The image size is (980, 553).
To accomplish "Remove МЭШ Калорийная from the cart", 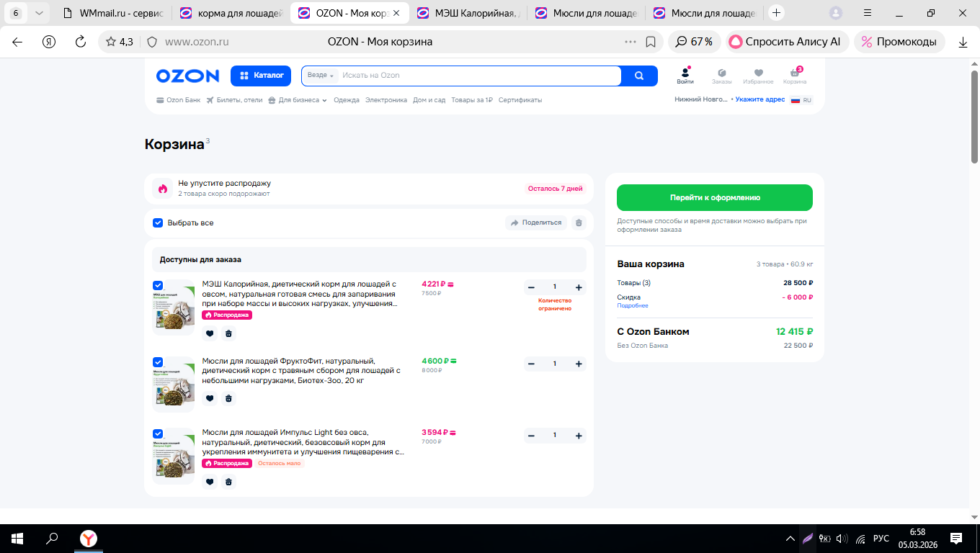I will [228, 333].
